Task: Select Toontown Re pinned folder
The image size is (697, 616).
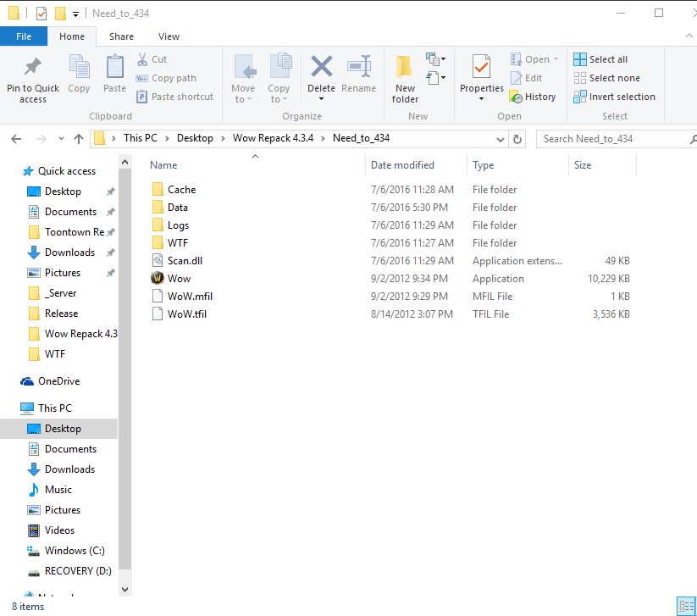Action: [71, 232]
